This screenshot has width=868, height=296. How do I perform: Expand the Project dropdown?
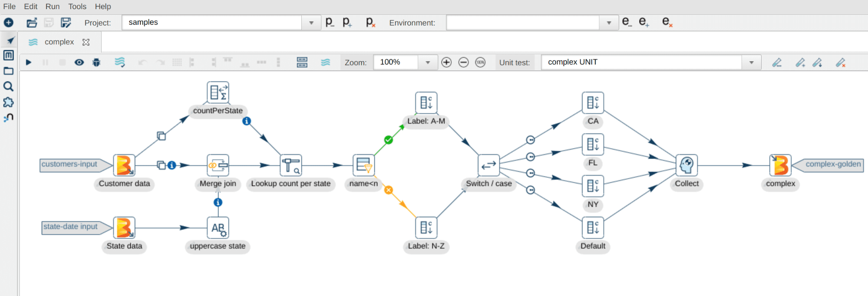(311, 23)
